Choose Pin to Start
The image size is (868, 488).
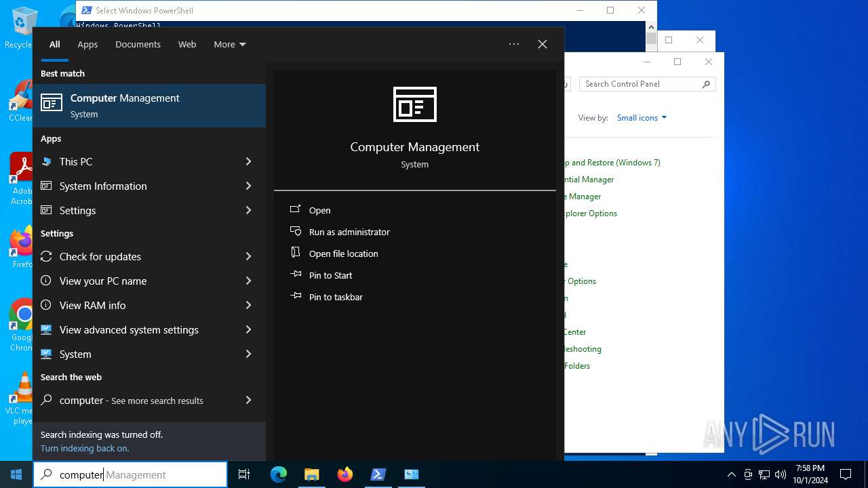[x=330, y=275]
